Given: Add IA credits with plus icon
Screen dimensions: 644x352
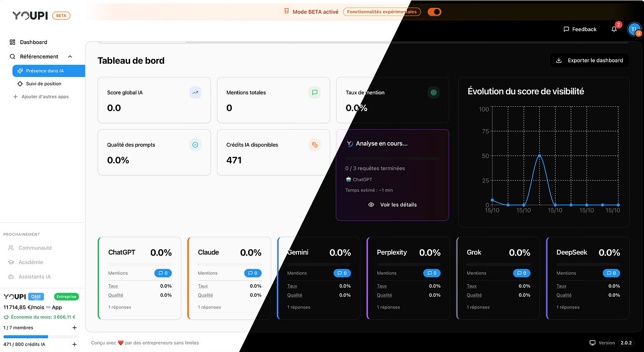Looking at the screenshot, I should 74,344.
